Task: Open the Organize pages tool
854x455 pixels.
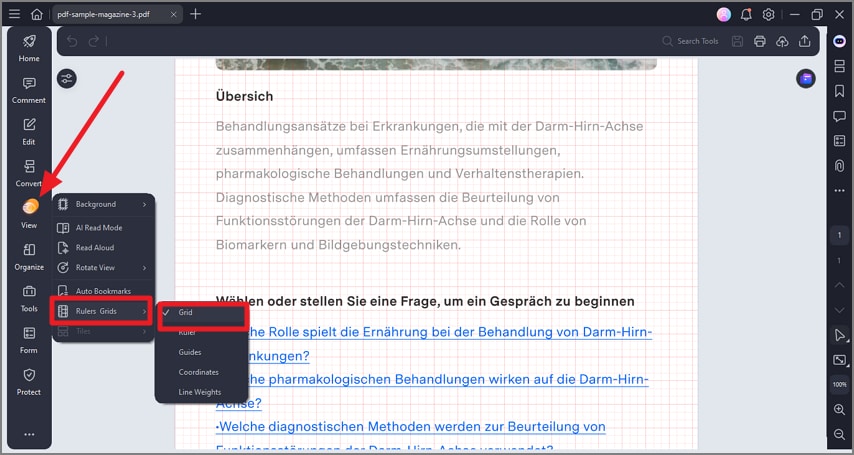Action: (x=29, y=257)
